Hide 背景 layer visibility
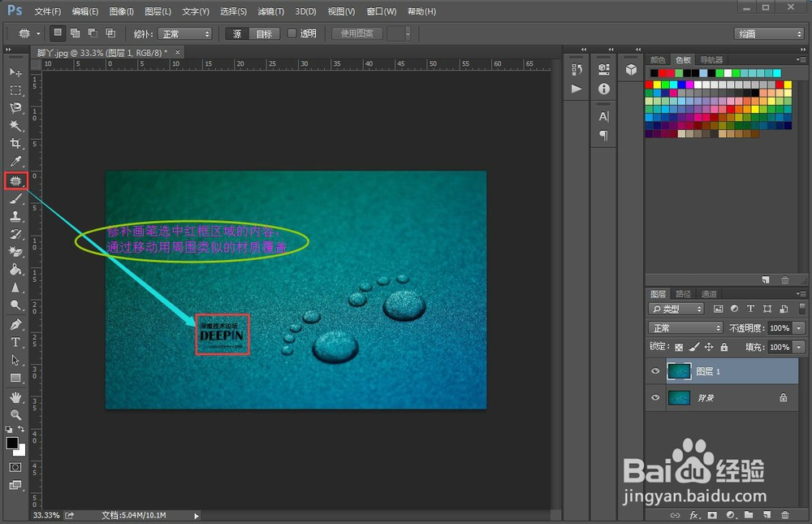 tap(655, 397)
